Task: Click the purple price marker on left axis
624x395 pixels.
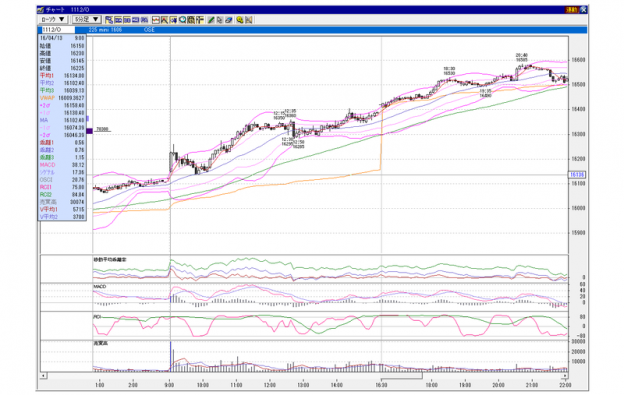Action: pyautogui.click(x=90, y=131)
